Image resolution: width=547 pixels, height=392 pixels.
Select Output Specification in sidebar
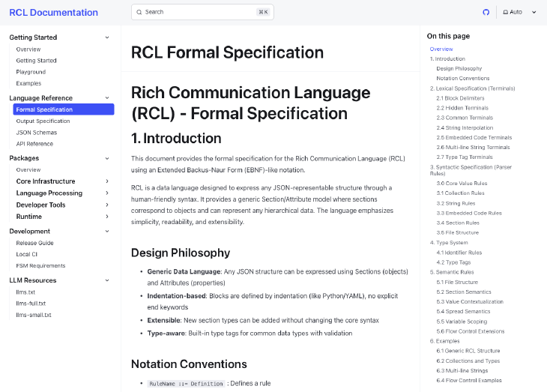click(43, 121)
